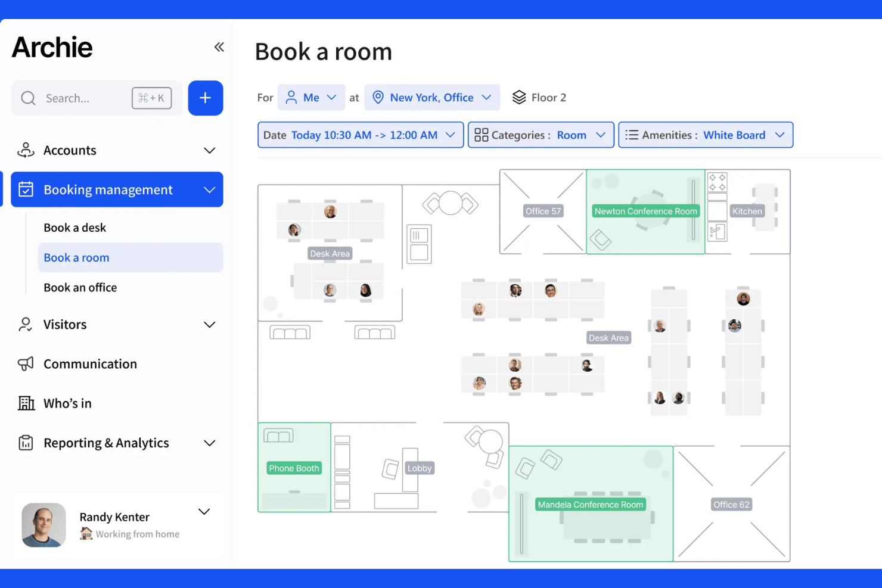Click the search magnifier icon in sidebar
Screen dimensions: 882x588
[x=28, y=98]
